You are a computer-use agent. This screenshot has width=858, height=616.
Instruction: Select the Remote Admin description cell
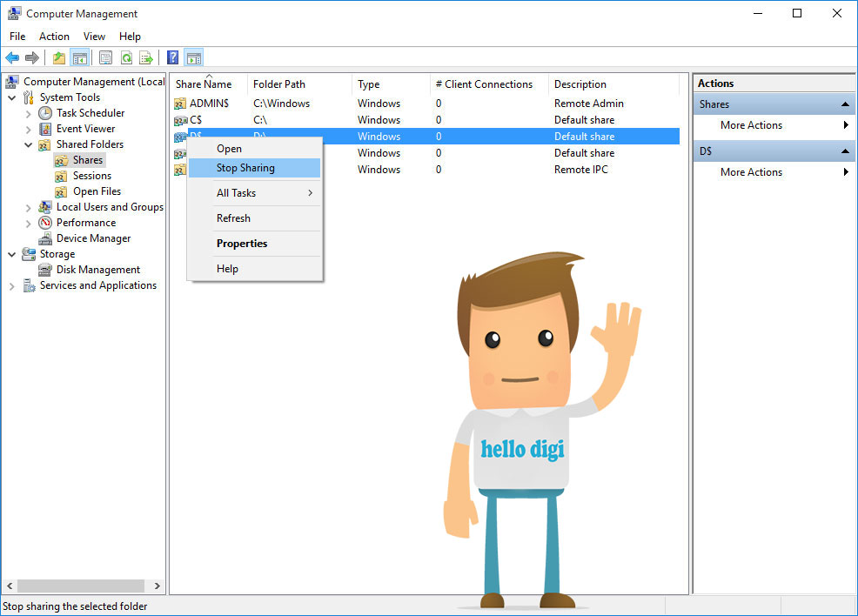click(589, 104)
